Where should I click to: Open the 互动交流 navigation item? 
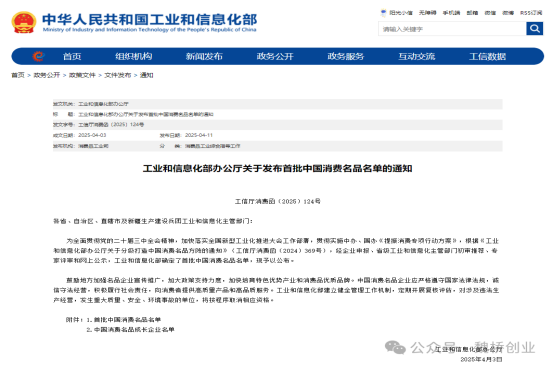tap(417, 56)
